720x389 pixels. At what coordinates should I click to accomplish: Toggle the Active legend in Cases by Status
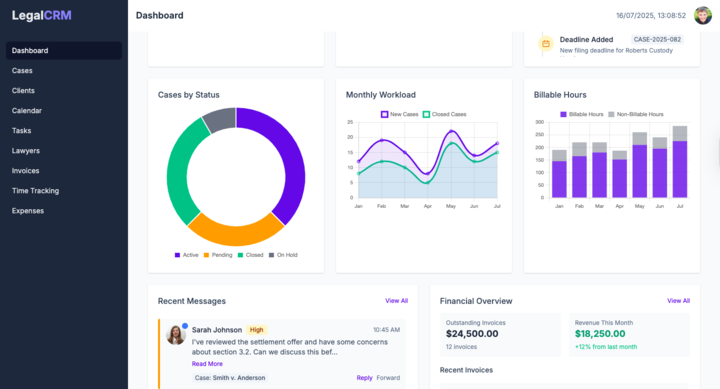click(186, 255)
